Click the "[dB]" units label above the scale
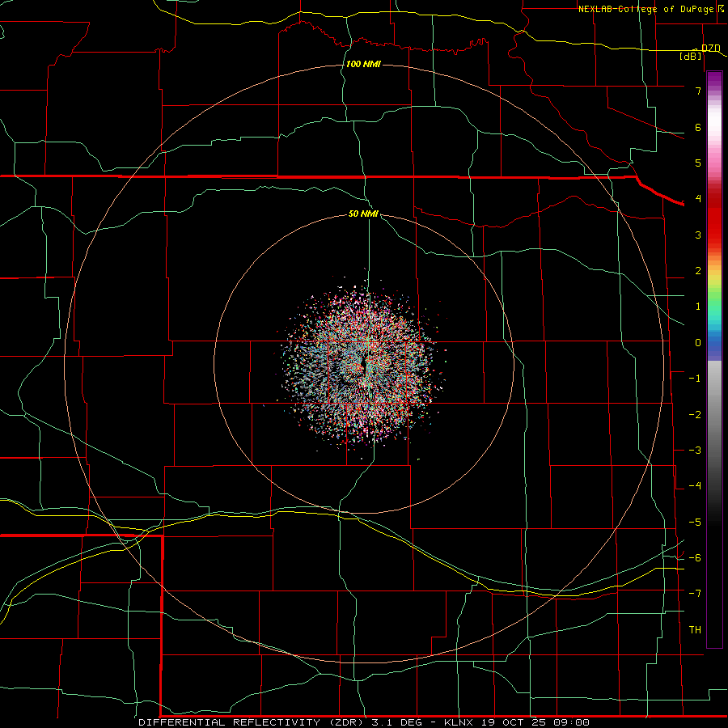The image size is (728, 728). pyautogui.click(x=691, y=56)
